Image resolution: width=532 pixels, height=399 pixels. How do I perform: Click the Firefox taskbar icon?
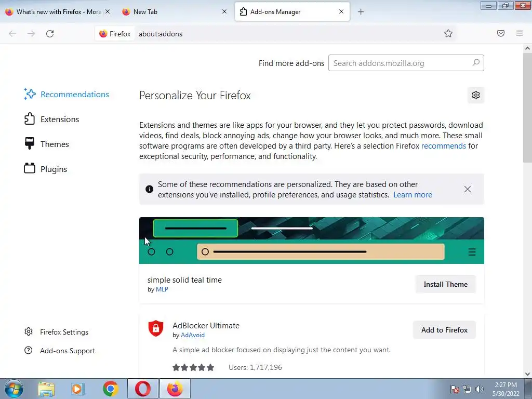coord(175,389)
